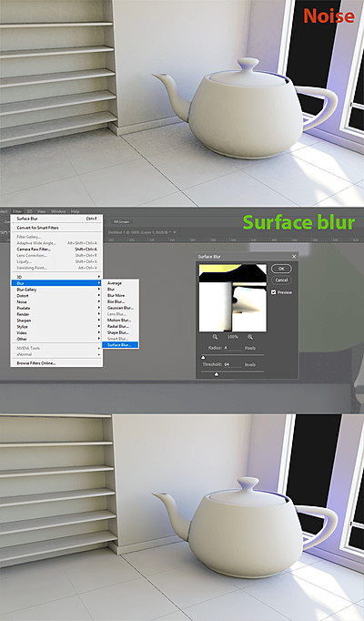Expand the Sharpen submenu
The width and height of the screenshot is (364, 621).
56,321
